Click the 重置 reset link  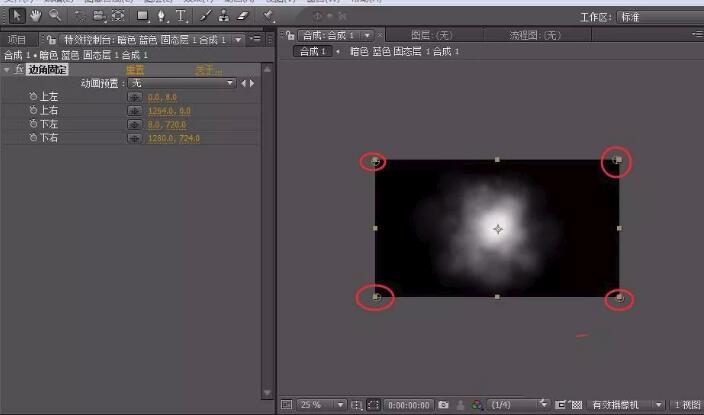[x=134, y=70]
